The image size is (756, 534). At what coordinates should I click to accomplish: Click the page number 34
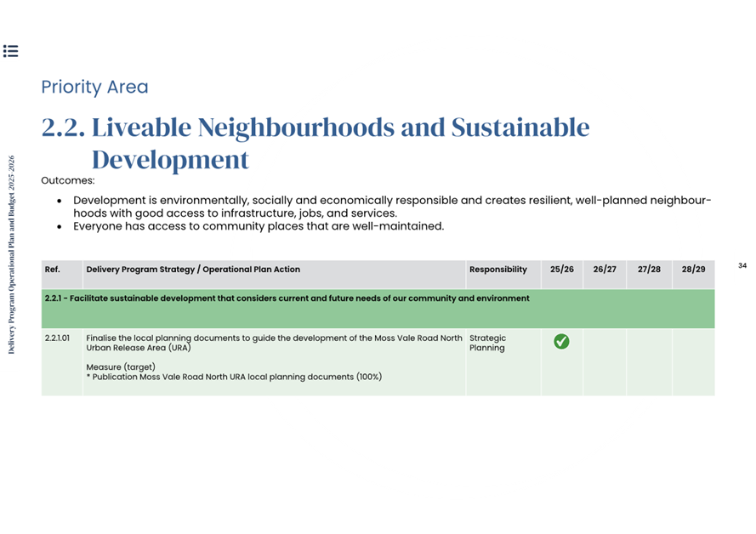(x=742, y=266)
